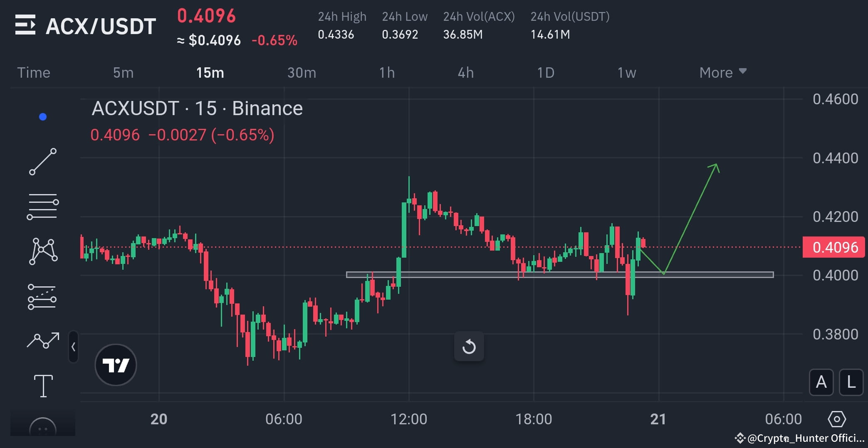Click the 24h High 0.4336 value
Viewport: 868px width, 448px height.
coord(336,35)
